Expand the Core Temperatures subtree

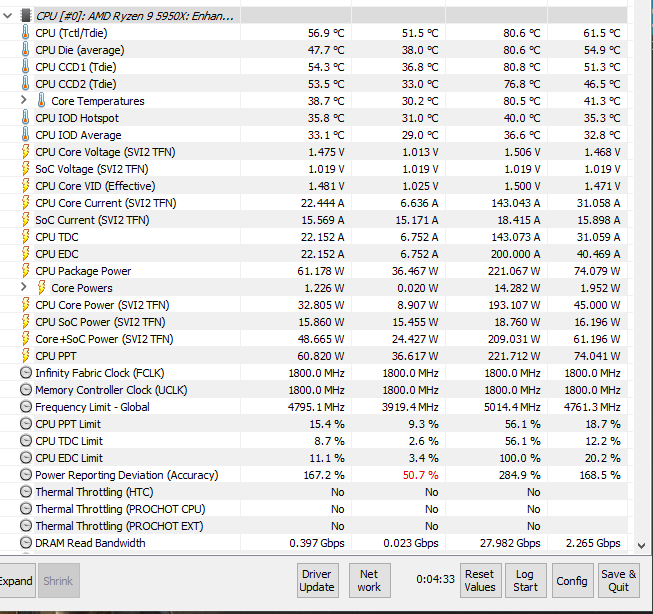24,101
